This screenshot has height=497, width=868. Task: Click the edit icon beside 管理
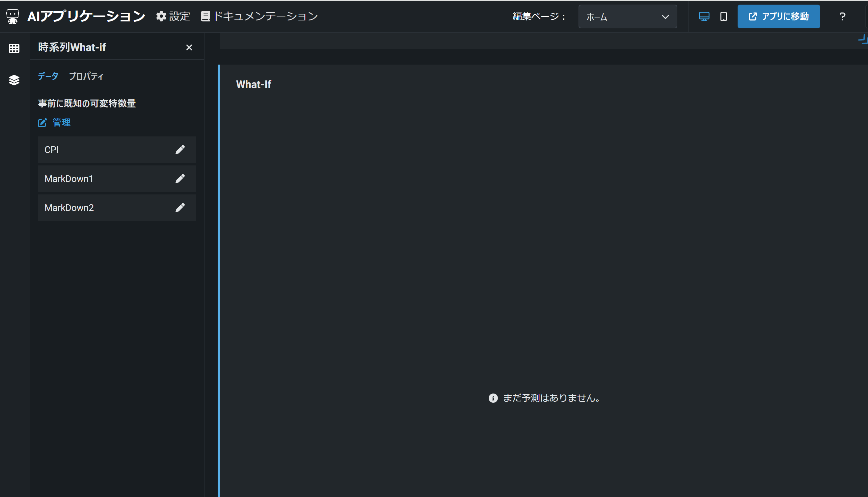(x=42, y=123)
